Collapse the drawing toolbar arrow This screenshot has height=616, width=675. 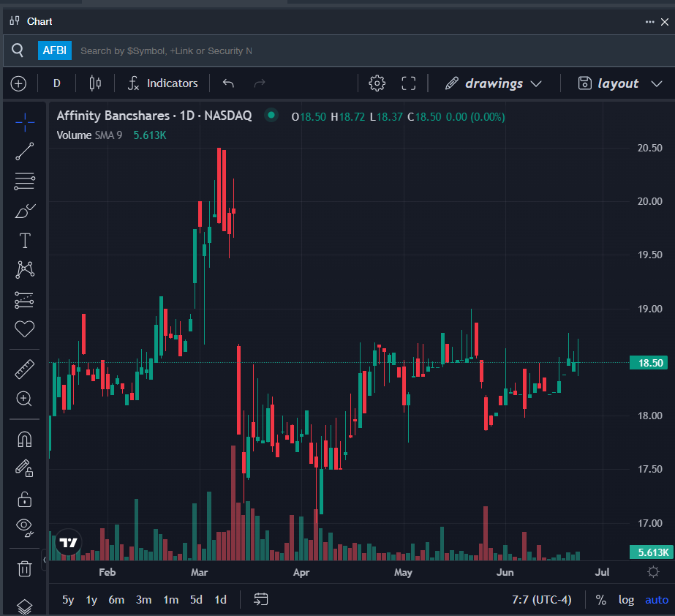point(44,560)
